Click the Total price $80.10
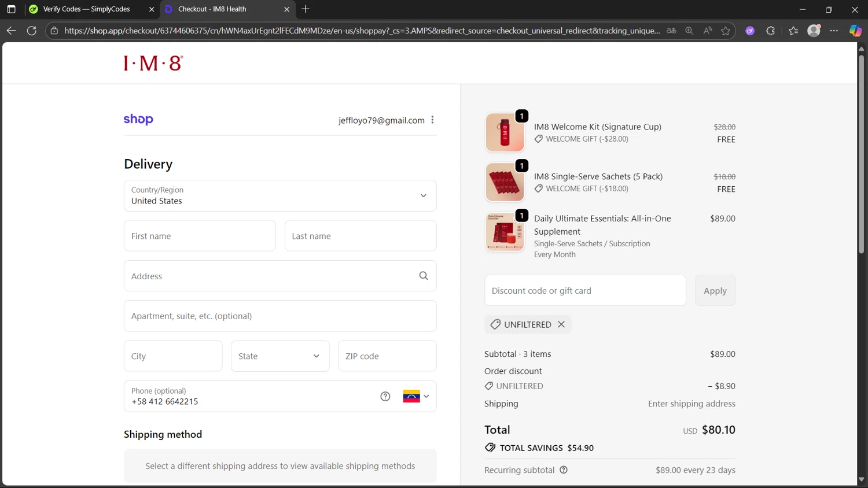This screenshot has width=868, height=488. pos(719,430)
